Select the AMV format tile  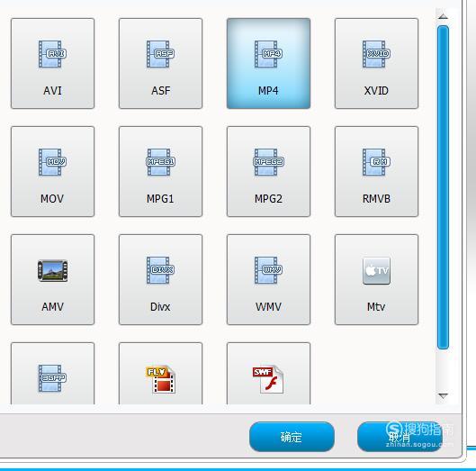[x=52, y=279]
